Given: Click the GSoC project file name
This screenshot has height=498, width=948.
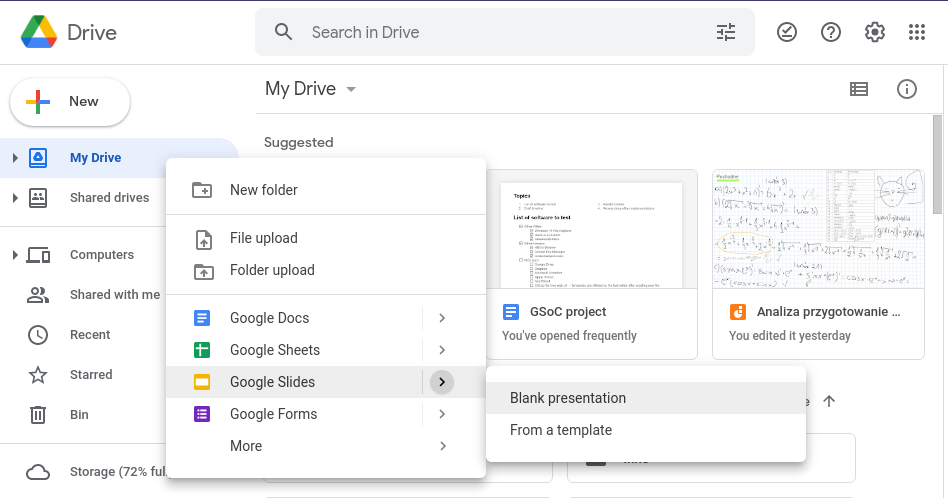Looking at the screenshot, I should coord(568,312).
